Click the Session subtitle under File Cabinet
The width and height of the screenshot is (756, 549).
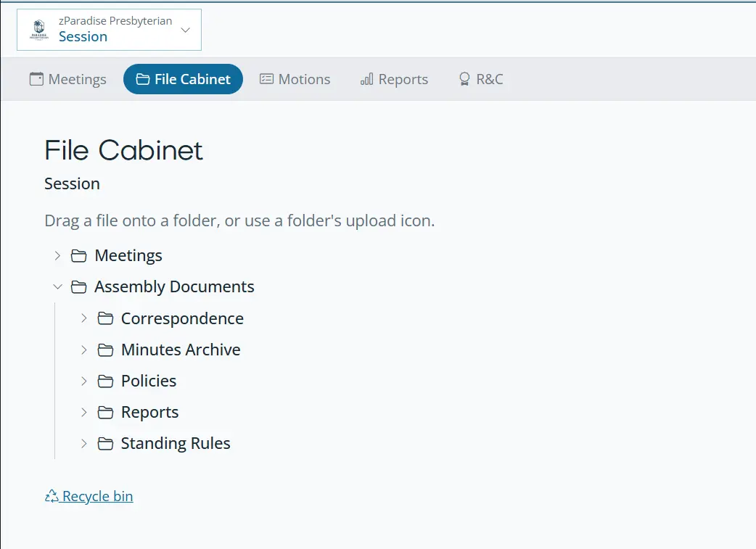point(72,183)
